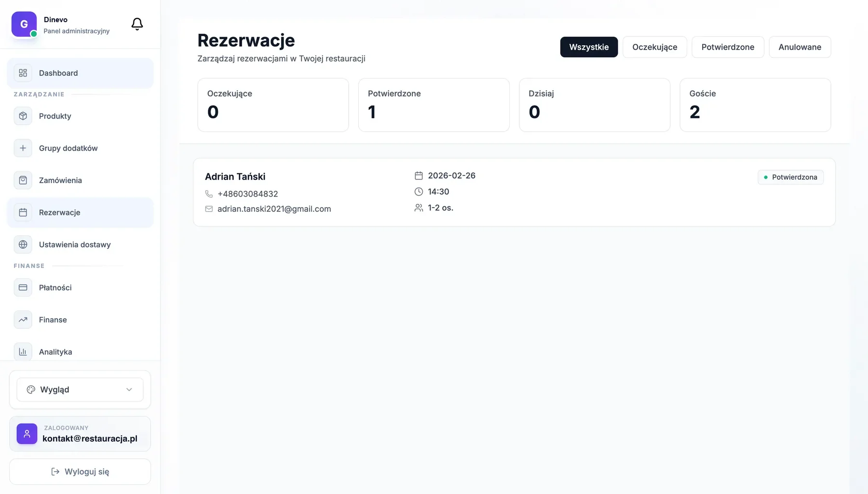Click the Rezerwacje page heading
This screenshot has width=868, height=494.
click(246, 40)
